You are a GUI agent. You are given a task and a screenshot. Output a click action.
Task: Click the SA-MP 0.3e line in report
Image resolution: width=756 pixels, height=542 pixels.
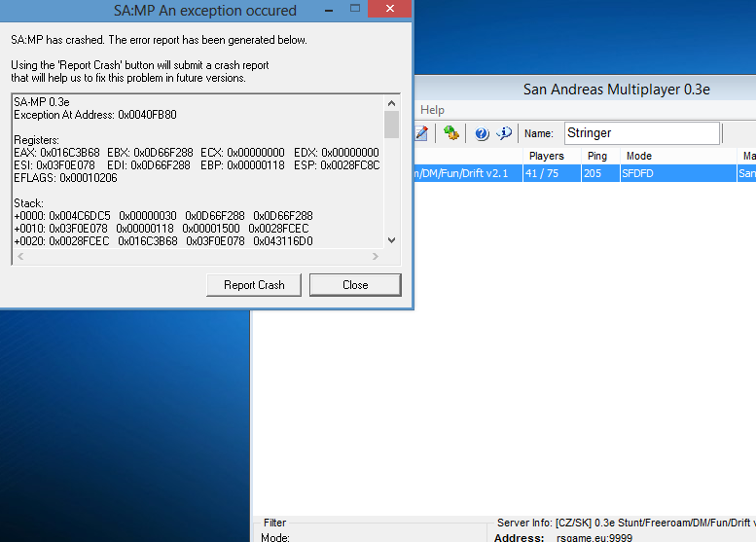[42, 102]
